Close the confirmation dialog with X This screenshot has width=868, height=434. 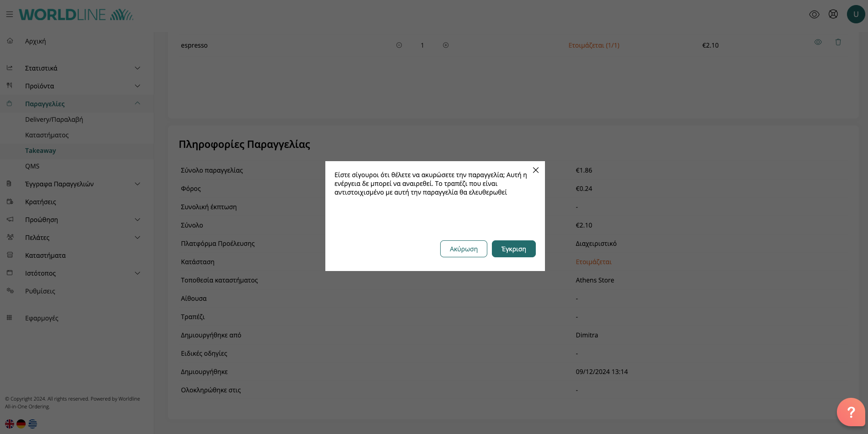coord(535,170)
